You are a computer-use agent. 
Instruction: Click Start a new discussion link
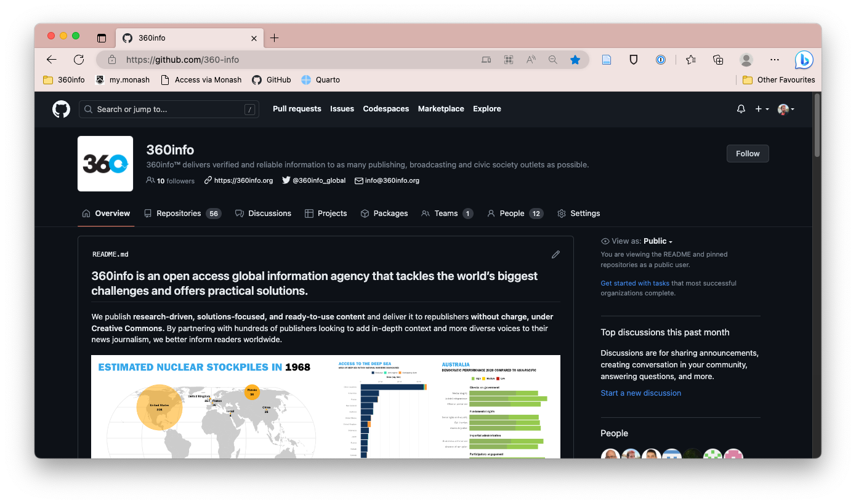point(640,393)
